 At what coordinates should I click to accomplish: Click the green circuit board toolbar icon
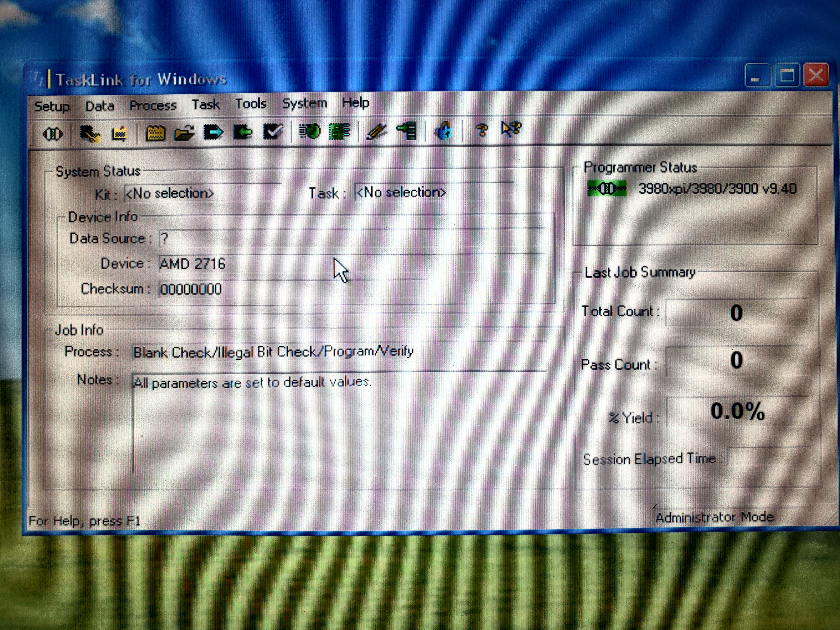click(x=339, y=131)
